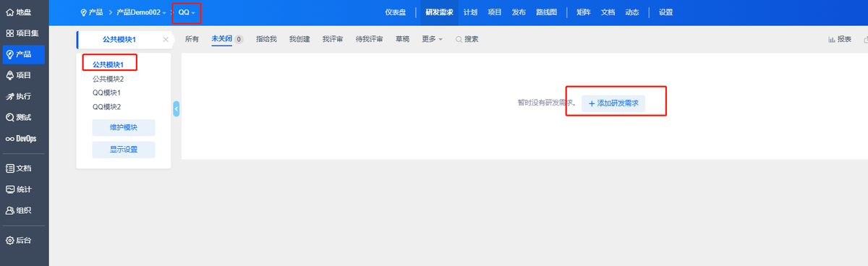Collapse the module panel with the blue arrow handle

176,108
